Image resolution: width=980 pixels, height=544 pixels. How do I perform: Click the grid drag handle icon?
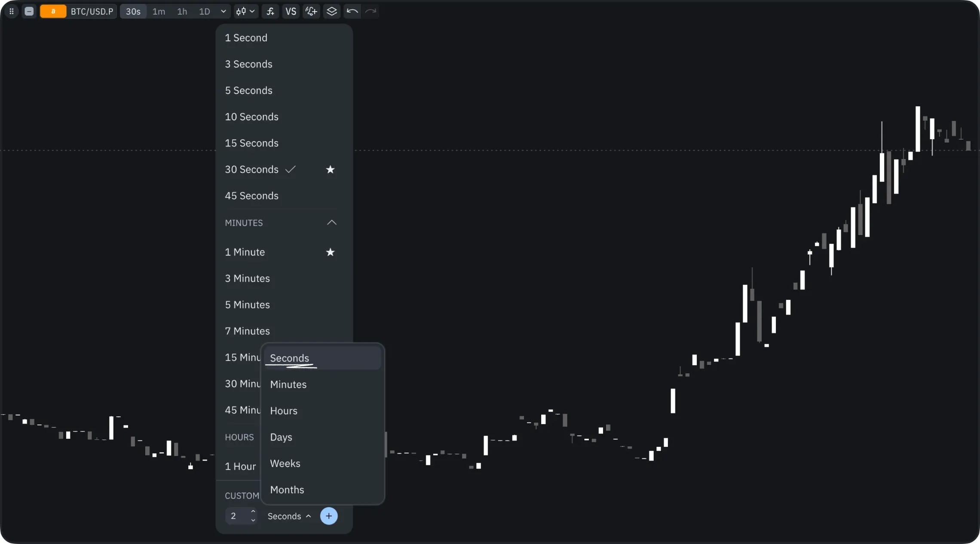pyautogui.click(x=12, y=12)
